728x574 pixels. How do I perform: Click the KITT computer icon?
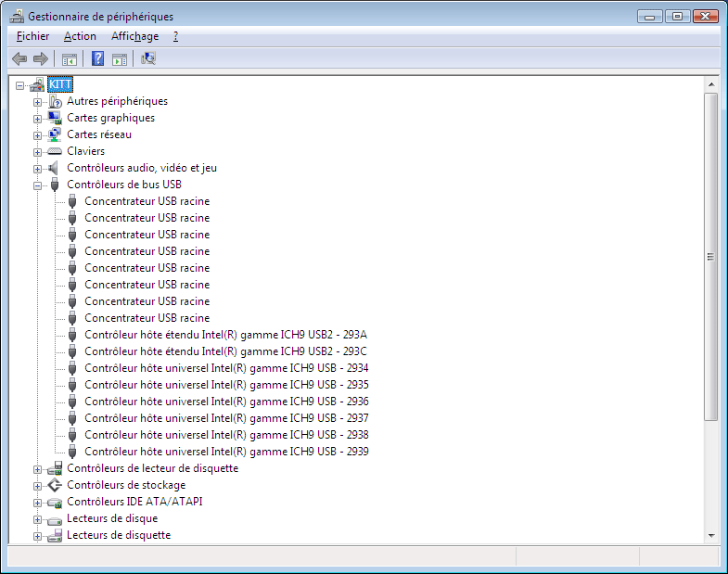pyautogui.click(x=37, y=84)
